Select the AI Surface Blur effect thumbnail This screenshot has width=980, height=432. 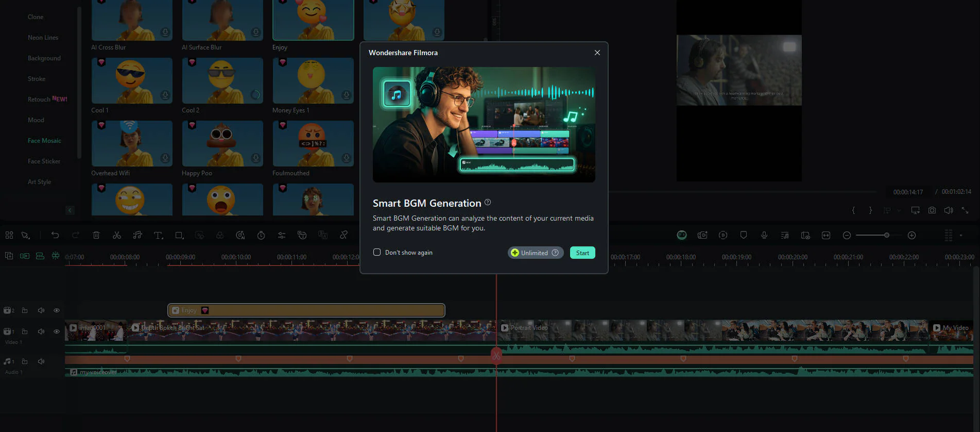[222, 20]
